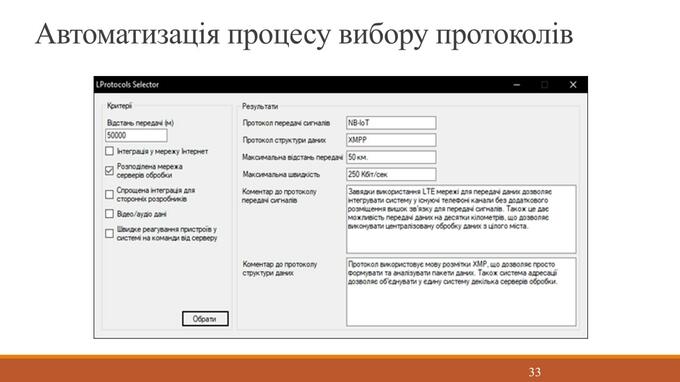Click slide page number 33
Image resolution: width=680 pixels, height=382 pixels.
click(x=535, y=372)
